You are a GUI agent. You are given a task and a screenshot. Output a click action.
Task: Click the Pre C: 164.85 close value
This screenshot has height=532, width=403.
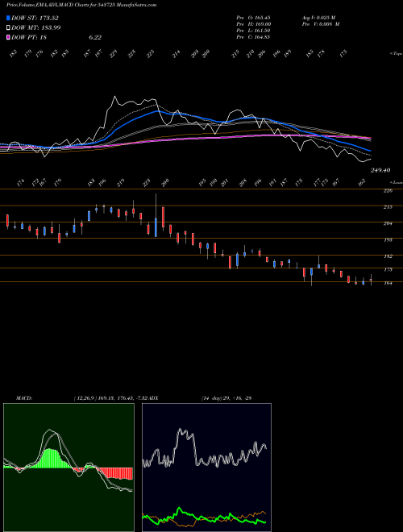pyautogui.click(x=253, y=37)
